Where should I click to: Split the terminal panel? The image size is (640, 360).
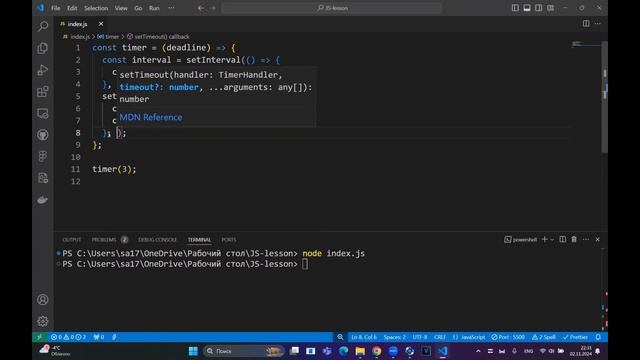[x=562, y=240]
